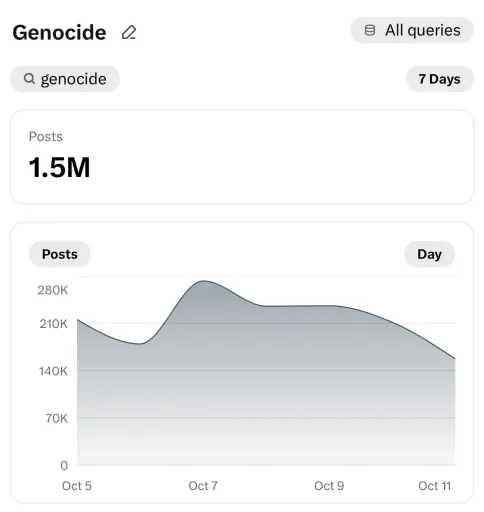
Task: Click the Oct 7 axis label
Action: [x=203, y=486]
